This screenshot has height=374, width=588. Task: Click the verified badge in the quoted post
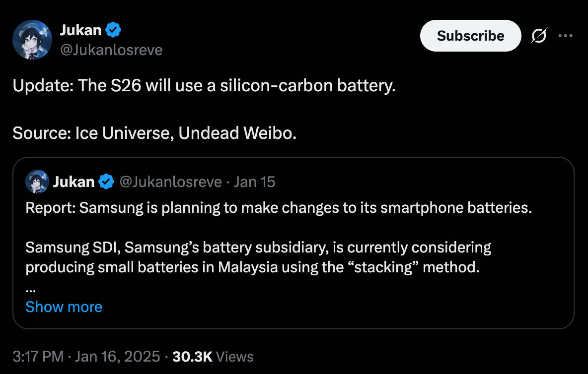coord(106,182)
